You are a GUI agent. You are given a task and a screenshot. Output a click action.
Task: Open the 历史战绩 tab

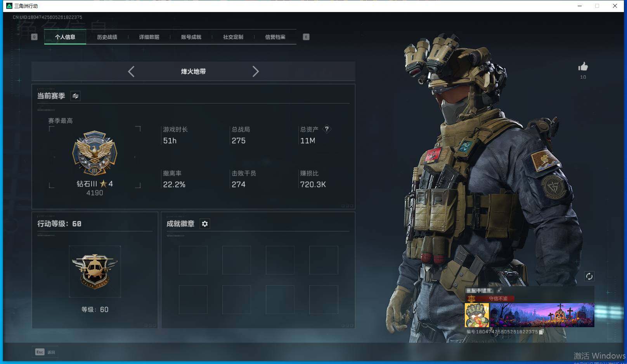(x=107, y=37)
